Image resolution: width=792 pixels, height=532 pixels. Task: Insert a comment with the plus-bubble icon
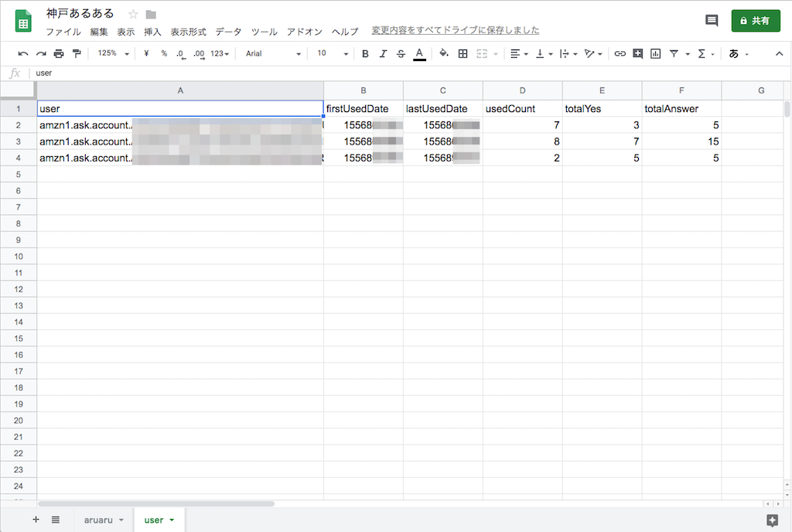point(638,53)
